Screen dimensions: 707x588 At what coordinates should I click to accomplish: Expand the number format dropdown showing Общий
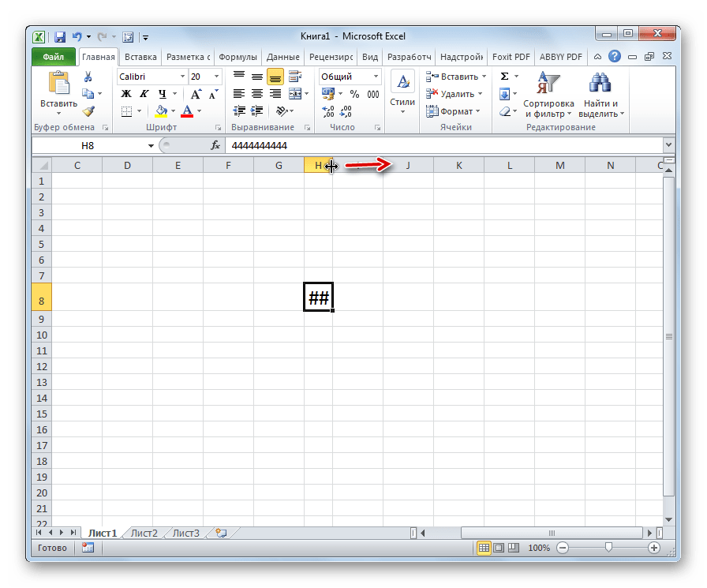[x=375, y=77]
